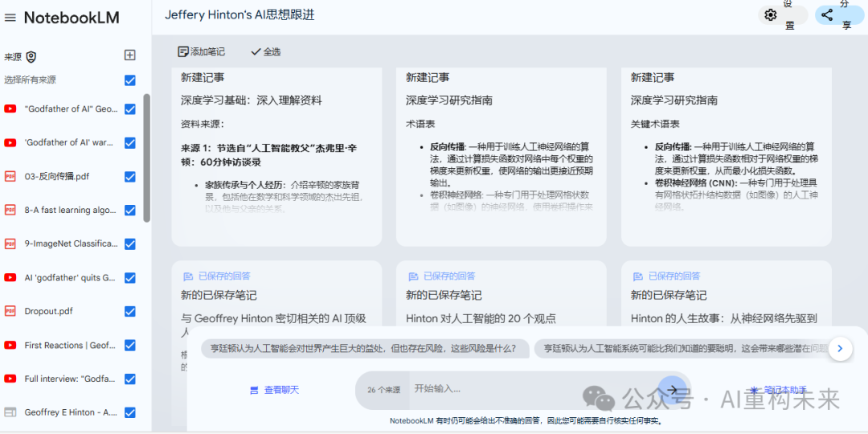Toggle checkbox for Dropout.pdf
Image resolution: width=868 pixels, height=434 pixels.
point(130,311)
